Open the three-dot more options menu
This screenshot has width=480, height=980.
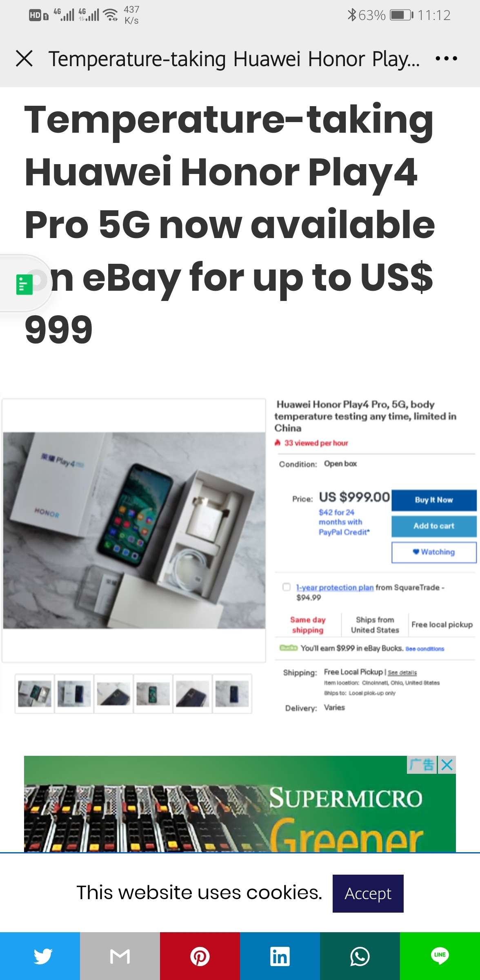446,59
